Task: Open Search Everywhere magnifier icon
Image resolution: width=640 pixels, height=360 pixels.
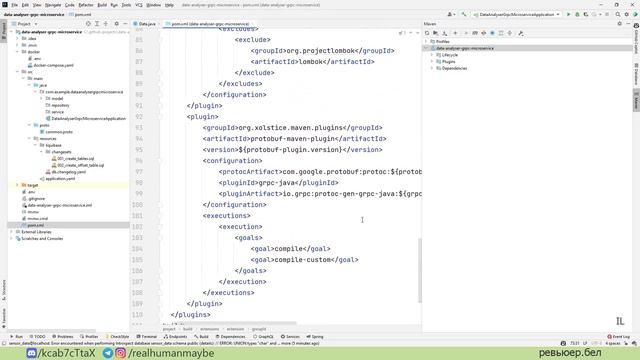Action: [618, 14]
